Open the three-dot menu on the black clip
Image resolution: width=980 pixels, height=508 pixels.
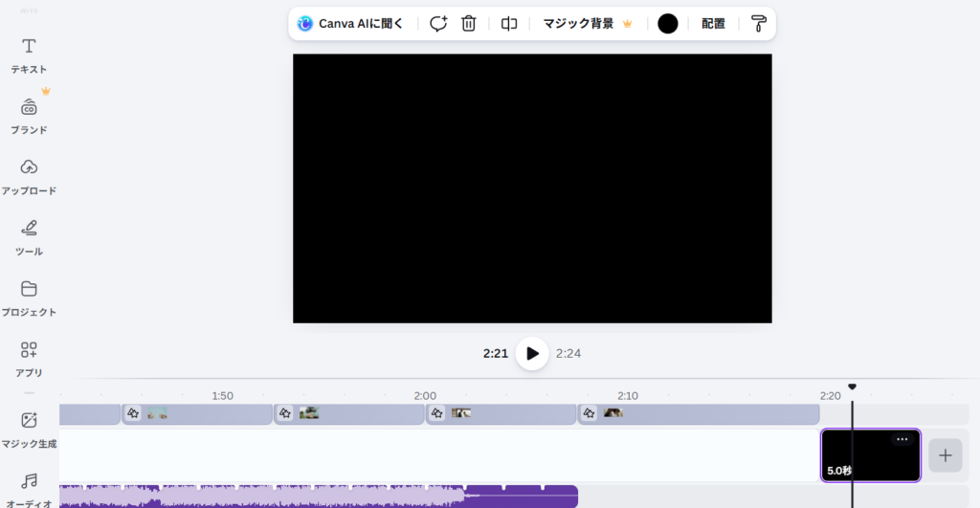pos(902,439)
